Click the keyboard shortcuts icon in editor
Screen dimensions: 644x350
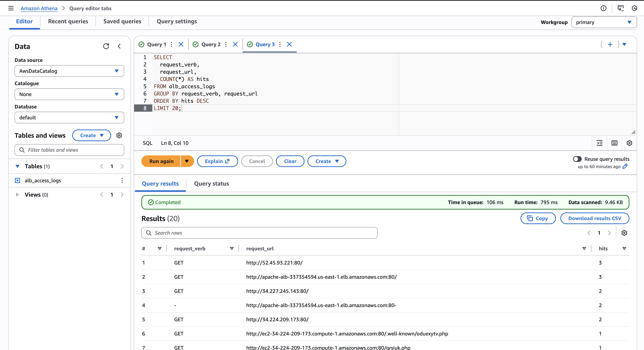coord(614,143)
